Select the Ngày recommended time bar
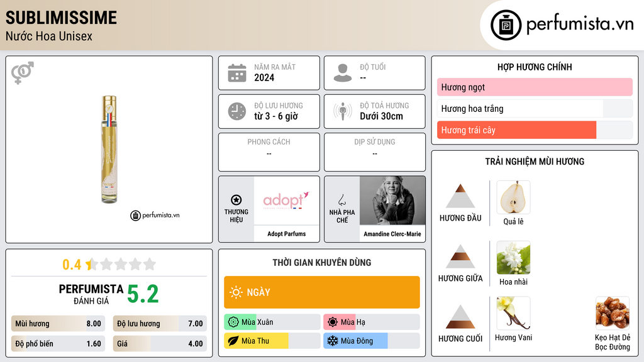This screenshot has width=644, height=362. pyautogui.click(x=322, y=292)
